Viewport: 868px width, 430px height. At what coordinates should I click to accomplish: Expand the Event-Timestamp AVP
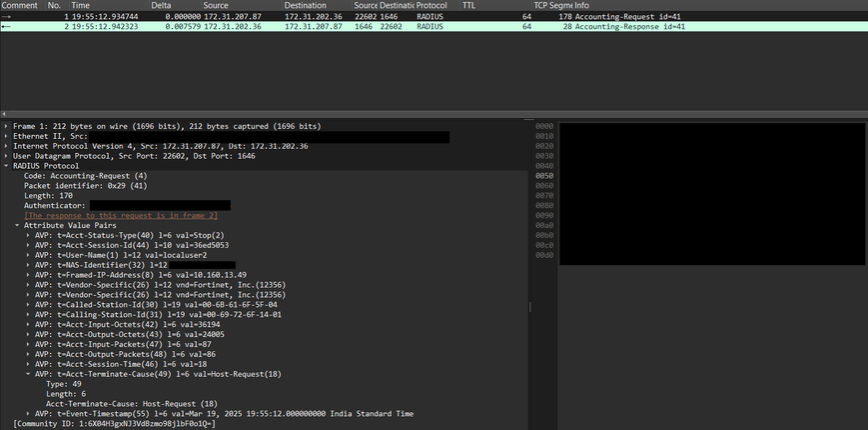click(x=28, y=414)
